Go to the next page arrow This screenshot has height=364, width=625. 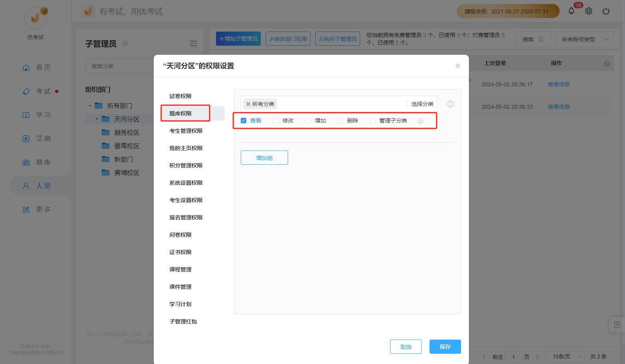point(538,357)
